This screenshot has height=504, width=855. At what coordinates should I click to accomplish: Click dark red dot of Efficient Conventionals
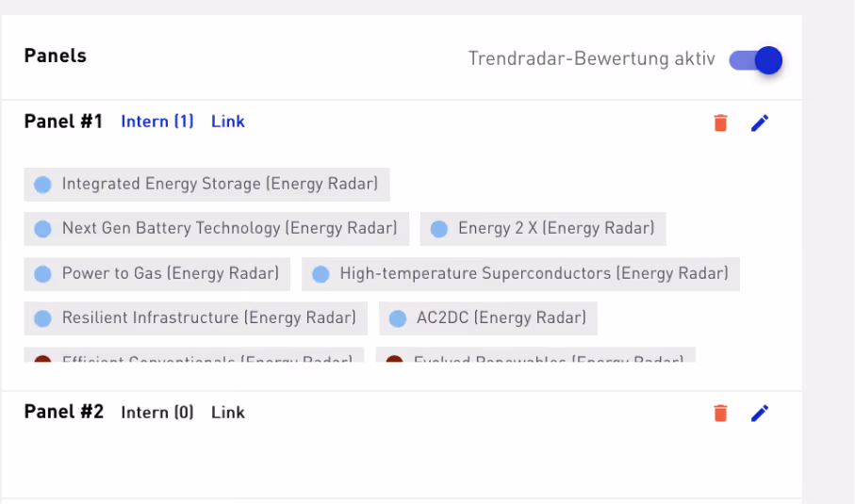coord(42,360)
